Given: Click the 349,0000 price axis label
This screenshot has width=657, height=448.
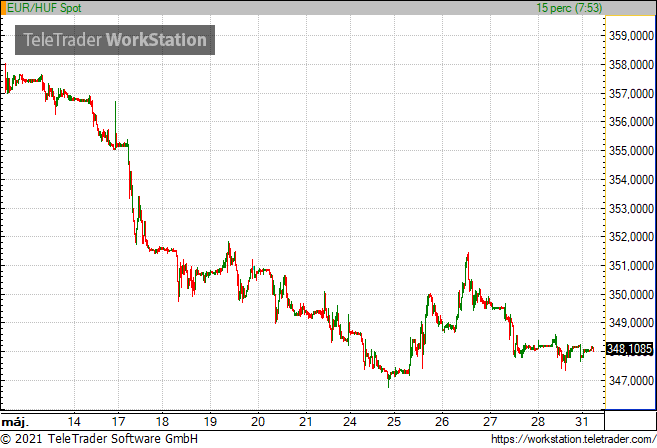Looking at the screenshot, I should click(631, 323).
